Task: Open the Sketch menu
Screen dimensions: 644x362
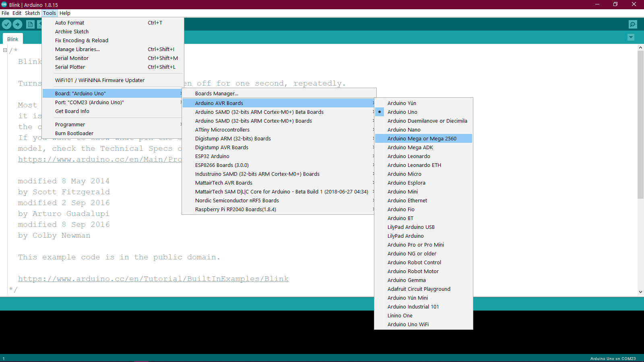Action: click(32, 13)
